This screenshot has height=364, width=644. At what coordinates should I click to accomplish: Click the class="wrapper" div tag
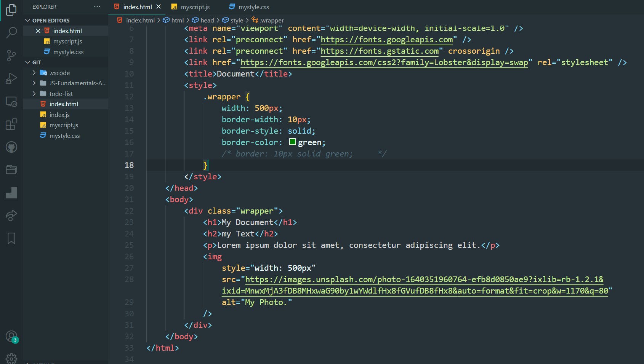(233, 211)
